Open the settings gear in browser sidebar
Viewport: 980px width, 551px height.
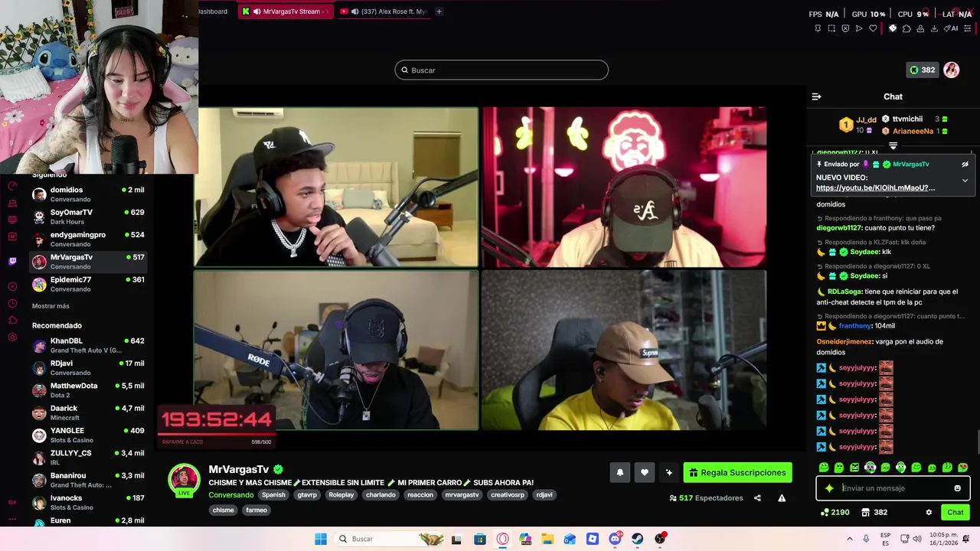(12, 337)
